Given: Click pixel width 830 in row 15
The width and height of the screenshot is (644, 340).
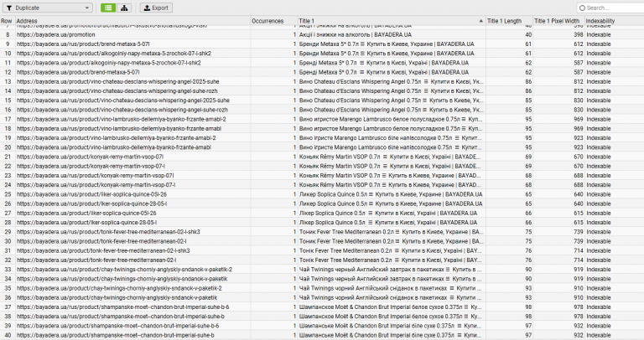Looking at the screenshot, I should coord(579,100).
